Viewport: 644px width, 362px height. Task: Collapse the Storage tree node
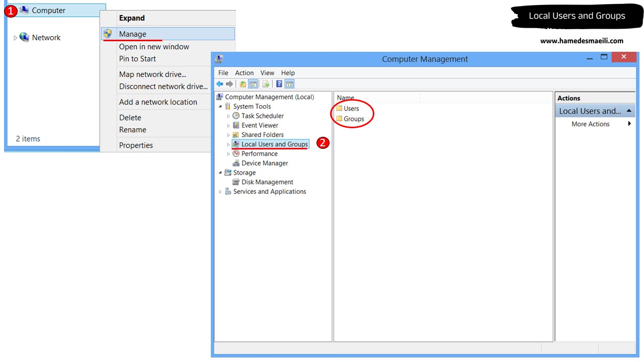pyautogui.click(x=220, y=172)
